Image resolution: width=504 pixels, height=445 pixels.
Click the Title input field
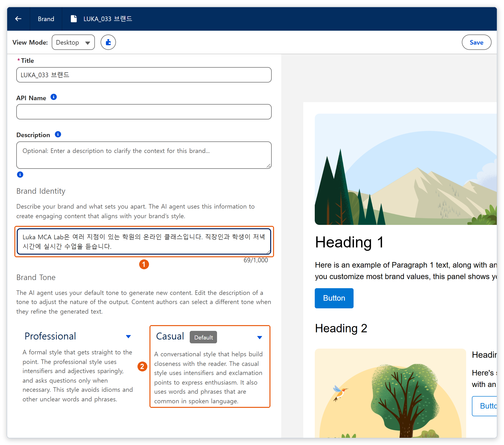[144, 75]
